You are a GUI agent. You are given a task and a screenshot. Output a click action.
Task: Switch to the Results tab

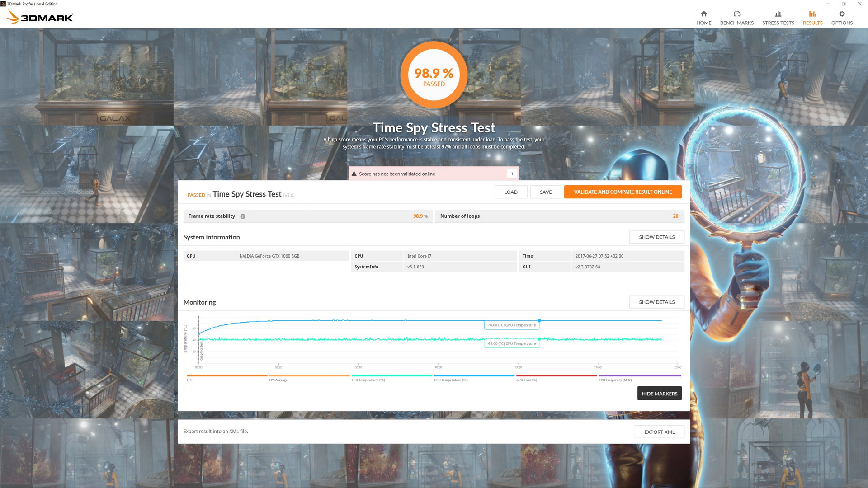[812, 18]
